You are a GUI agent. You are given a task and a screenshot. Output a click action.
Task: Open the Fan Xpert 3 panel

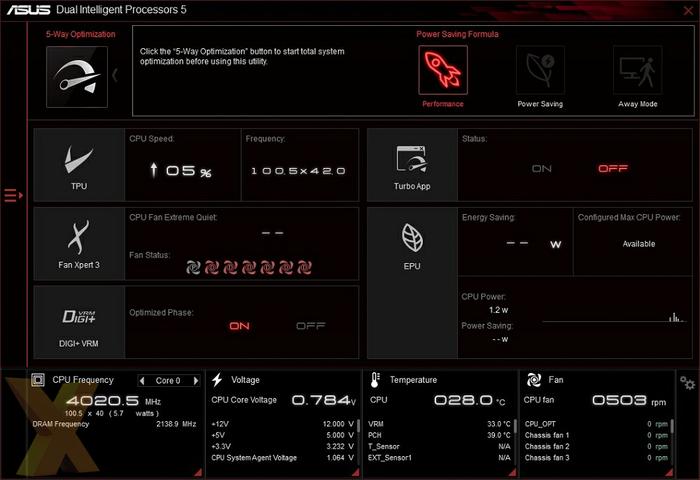79,244
